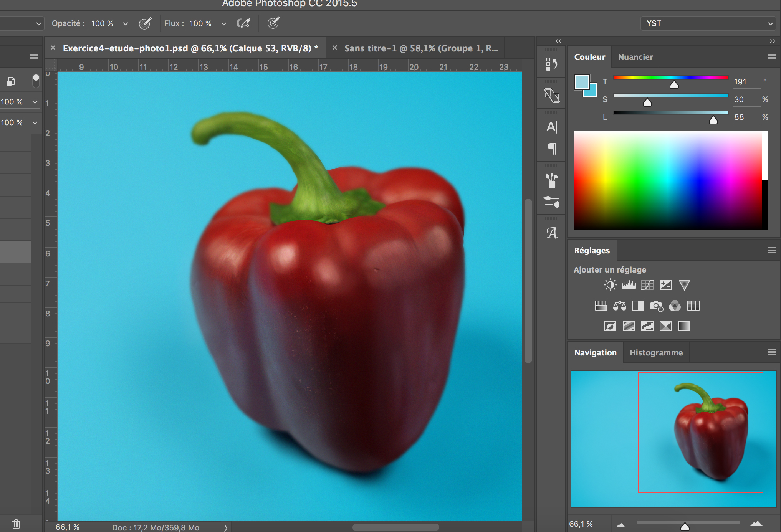Add a Levels adjustment layer
The height and width of the screenshot is (532, 781).
point(629,285)
